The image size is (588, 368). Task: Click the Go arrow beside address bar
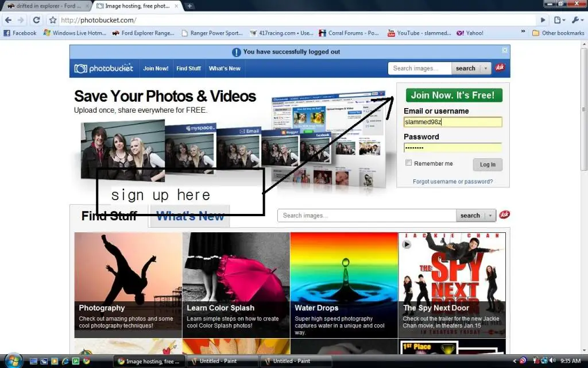click(x=543, y=20)
